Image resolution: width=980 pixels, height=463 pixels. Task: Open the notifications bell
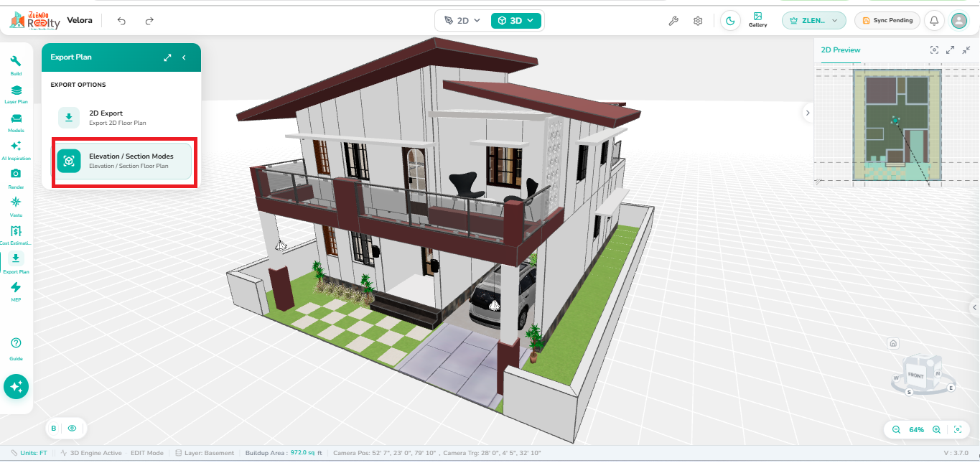tap(934, 21)
